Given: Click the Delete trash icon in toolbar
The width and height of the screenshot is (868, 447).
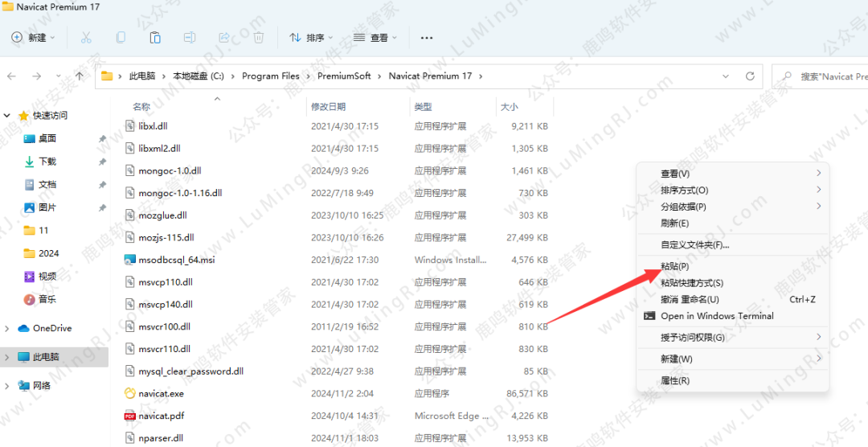Looking at the screenshot, I should pyautogui.click(x=259, y=38).
